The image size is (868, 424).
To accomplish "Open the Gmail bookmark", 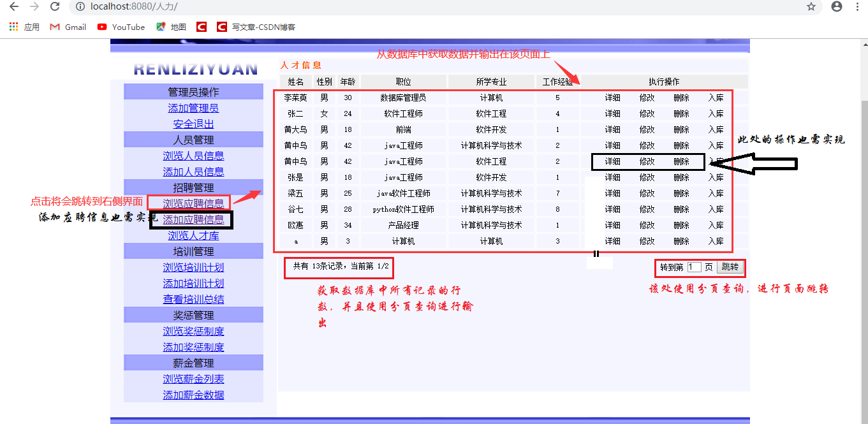I will pyautogui.click(x=67, y=27).
